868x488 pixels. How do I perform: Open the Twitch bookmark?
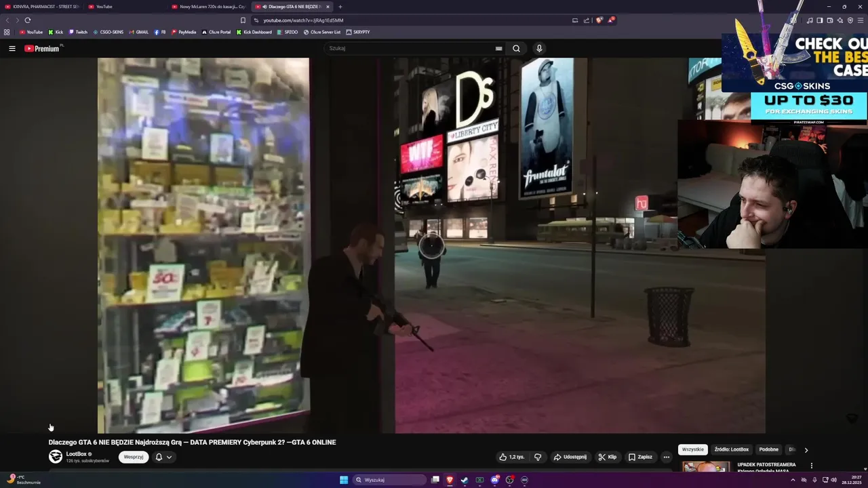(x=78, y=32)
